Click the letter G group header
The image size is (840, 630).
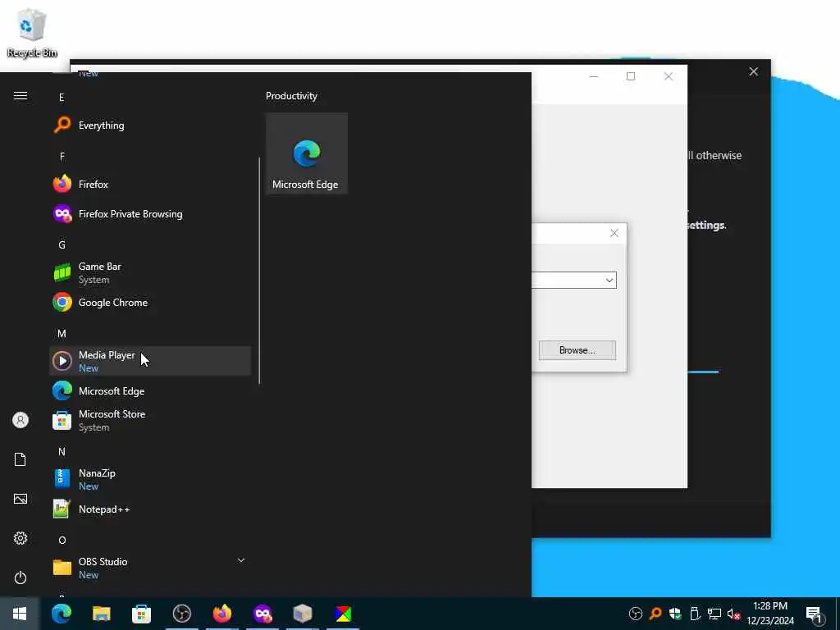tap(62, 244)
